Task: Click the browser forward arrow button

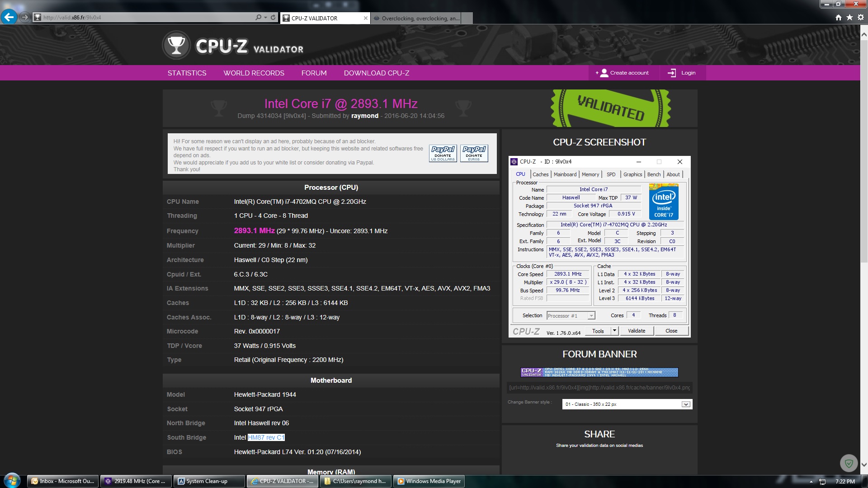Action: pos(25,18)
